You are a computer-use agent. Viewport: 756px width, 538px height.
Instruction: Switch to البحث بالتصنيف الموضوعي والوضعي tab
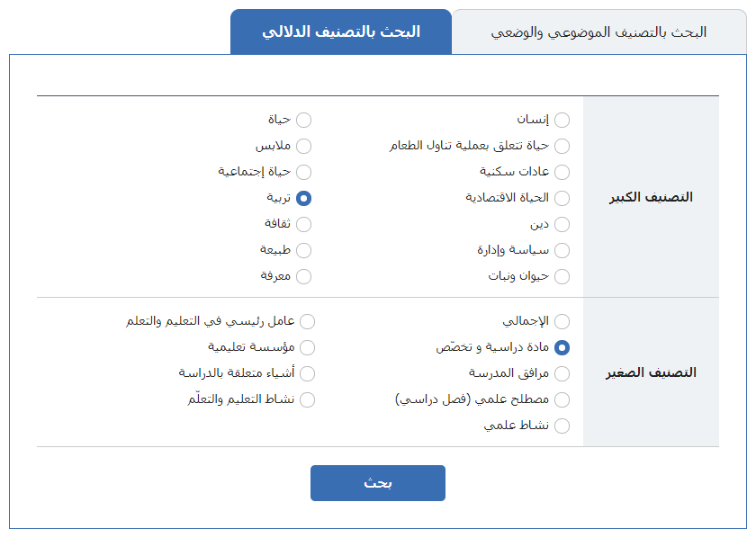point(598,32)
